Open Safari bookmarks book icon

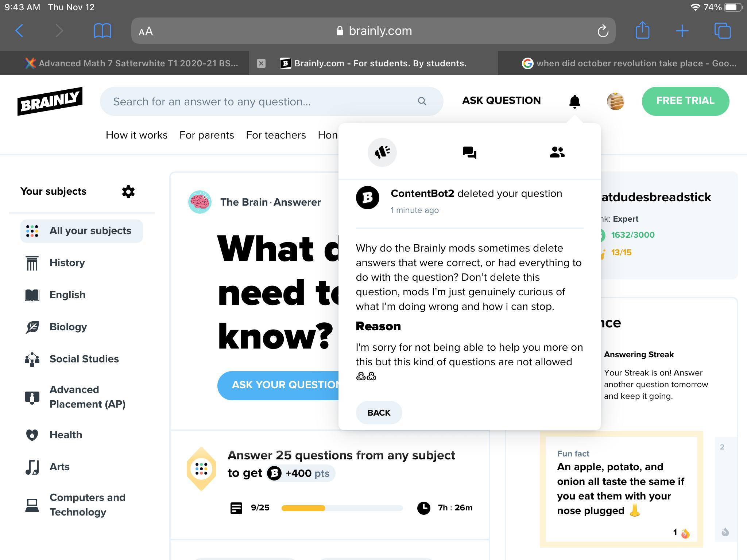point(102,31)
